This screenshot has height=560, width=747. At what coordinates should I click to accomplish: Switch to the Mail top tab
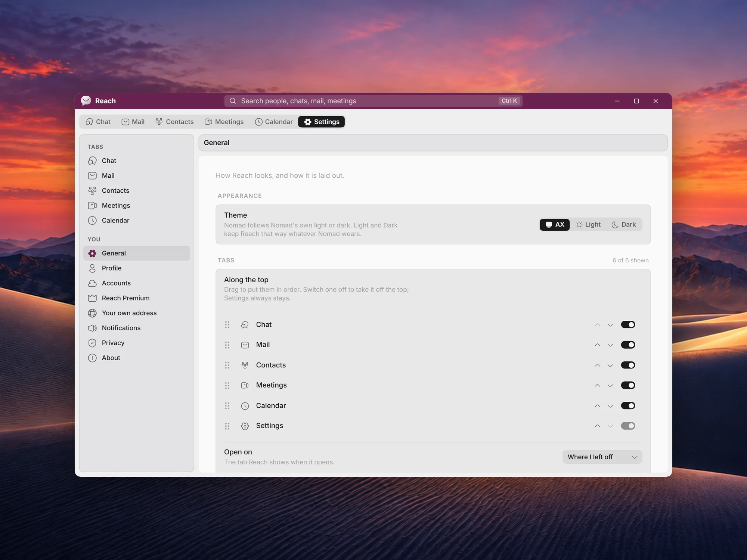(x=133, y=122)
